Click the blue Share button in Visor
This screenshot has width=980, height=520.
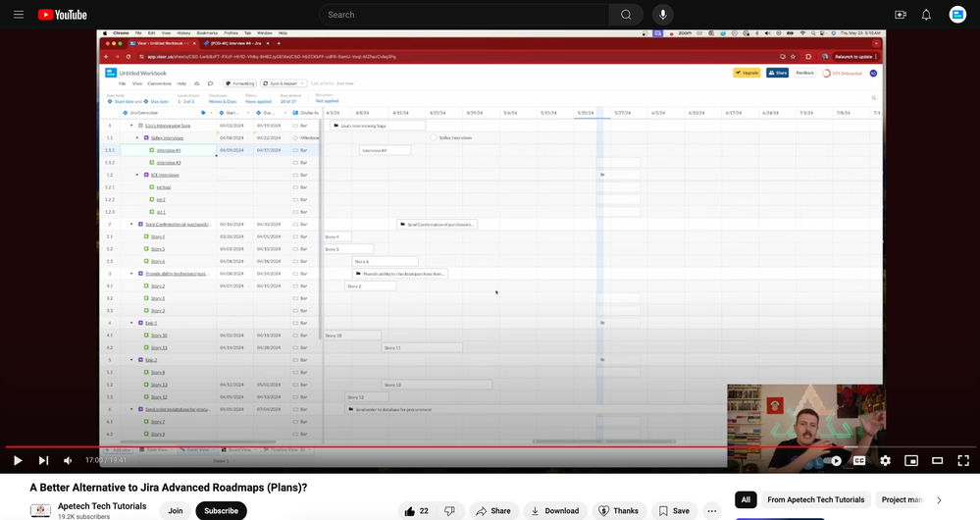pyautogui.click(x=778, y=74)
